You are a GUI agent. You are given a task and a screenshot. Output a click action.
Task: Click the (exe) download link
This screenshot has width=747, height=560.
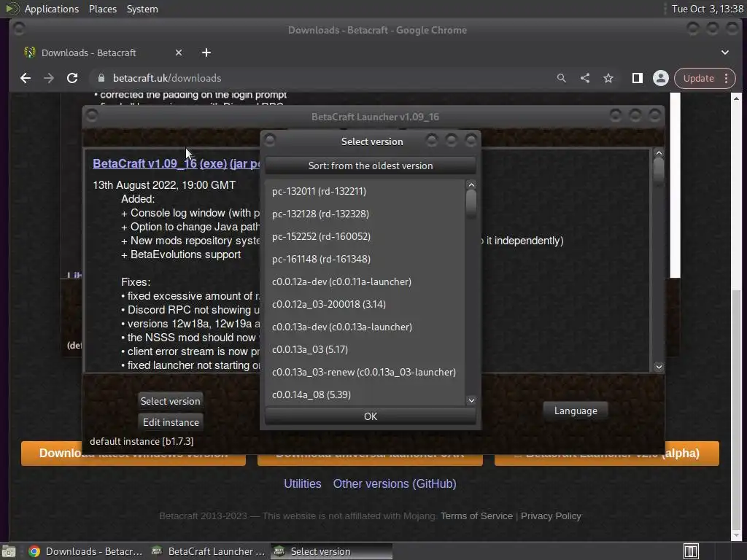(213, 163)
